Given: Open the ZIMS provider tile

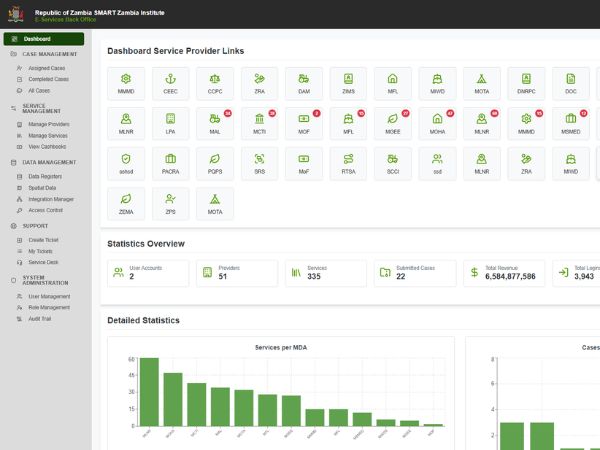Looking at the screenshot, I should point(348,84).
